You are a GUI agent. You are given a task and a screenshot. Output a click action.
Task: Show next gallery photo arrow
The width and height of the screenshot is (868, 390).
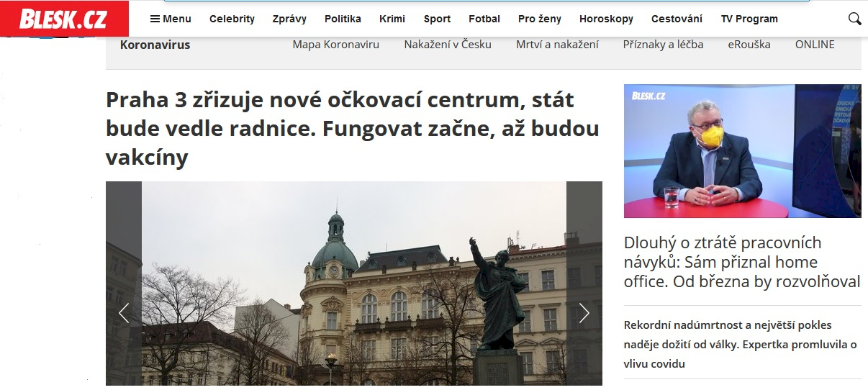pos(584,312)
